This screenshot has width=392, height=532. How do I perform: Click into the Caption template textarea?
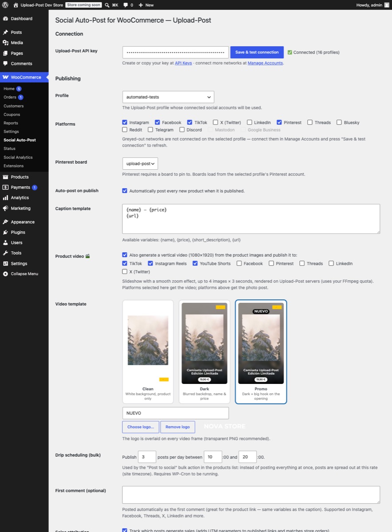251,219
